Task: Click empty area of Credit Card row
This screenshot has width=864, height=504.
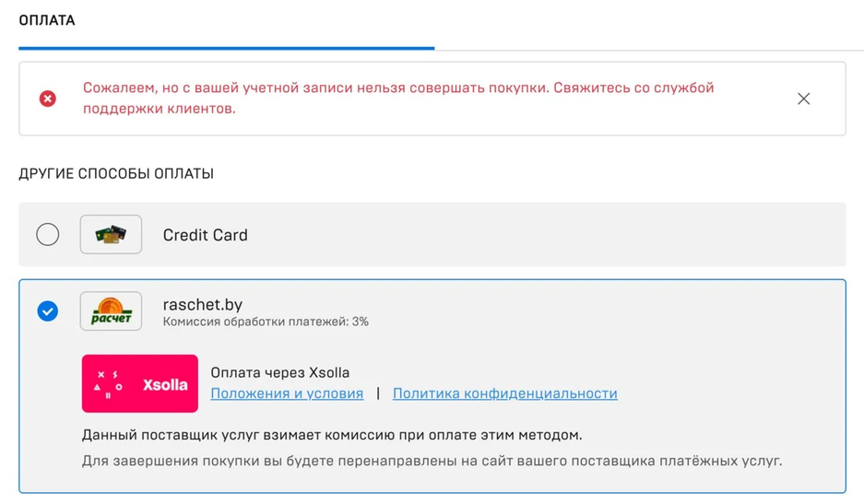Action: tap(553, 235)
